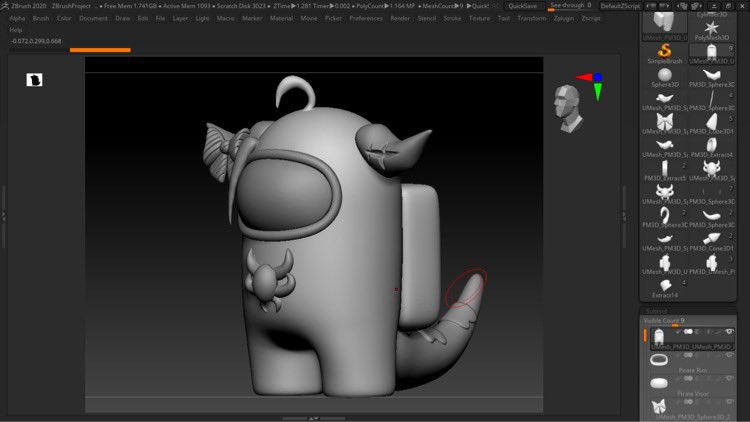Click the left-pointing layout arrow in the title bar
Screen dimensions: 750x422
652,6
